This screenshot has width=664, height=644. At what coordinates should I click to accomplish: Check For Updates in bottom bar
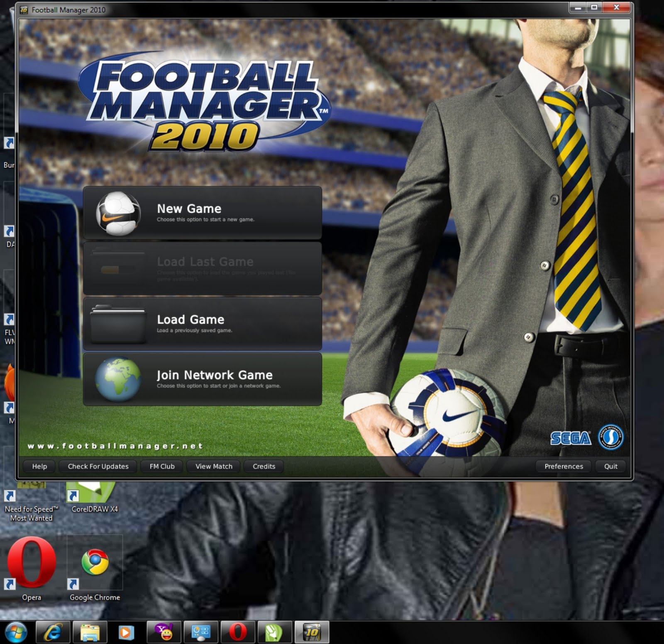[98, 467]
